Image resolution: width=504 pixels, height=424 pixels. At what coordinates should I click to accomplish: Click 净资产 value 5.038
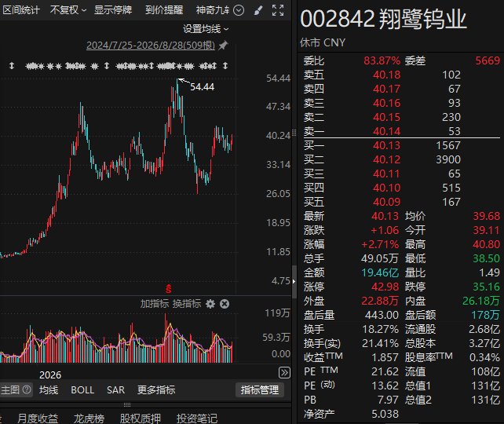point(385,415)
